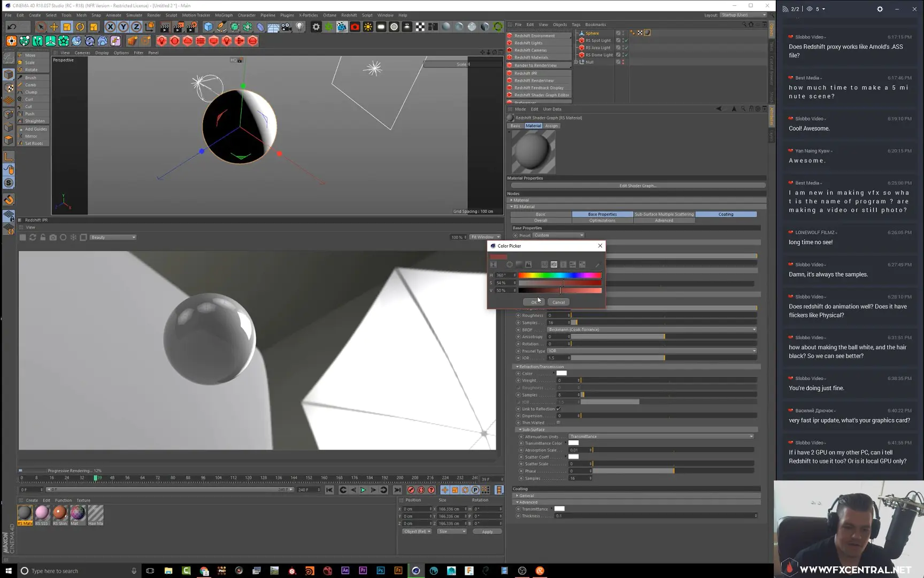Click the Octane sun daylight icon

(368, 27)
